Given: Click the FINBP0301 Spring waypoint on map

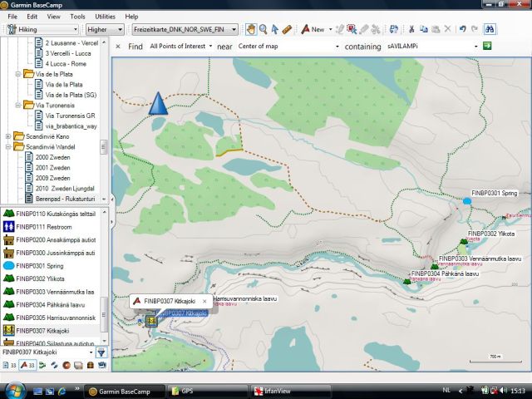Looking at the screenshot, I should pos(467,201).
